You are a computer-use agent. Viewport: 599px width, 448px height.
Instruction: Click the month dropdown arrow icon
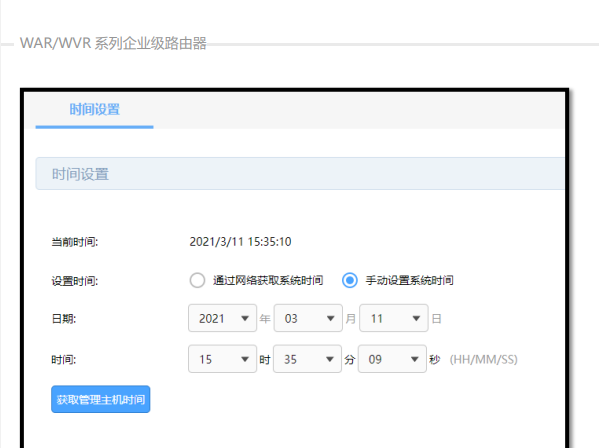[x=330, y=319]
